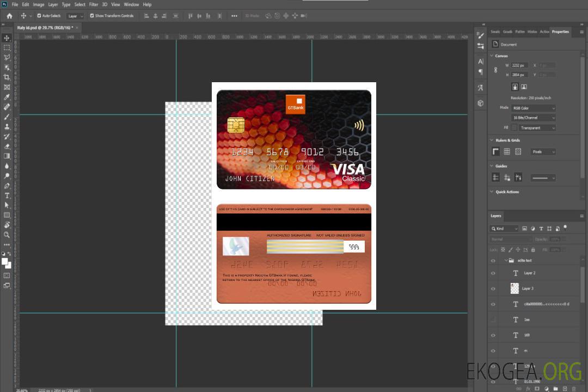Toggle Show Transform Controls checkbox
Image resolution: width=588 pixels, height=392 pixels.
[x=92, y=16]
